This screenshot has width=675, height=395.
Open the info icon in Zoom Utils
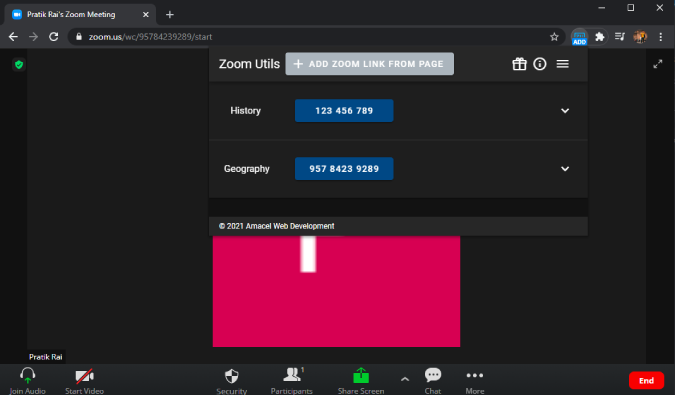[x=539, y=64]
